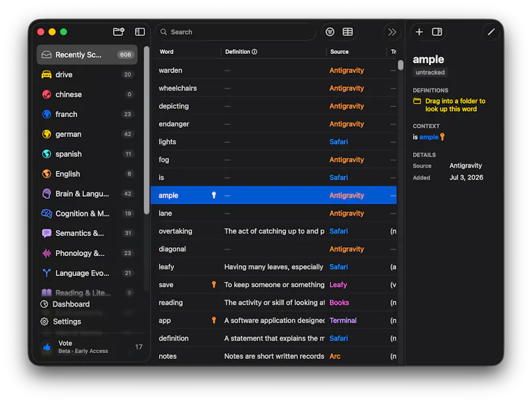Click the pencil edit icon
The width and height of the screenshot is (532, 403).
[491, 32]
